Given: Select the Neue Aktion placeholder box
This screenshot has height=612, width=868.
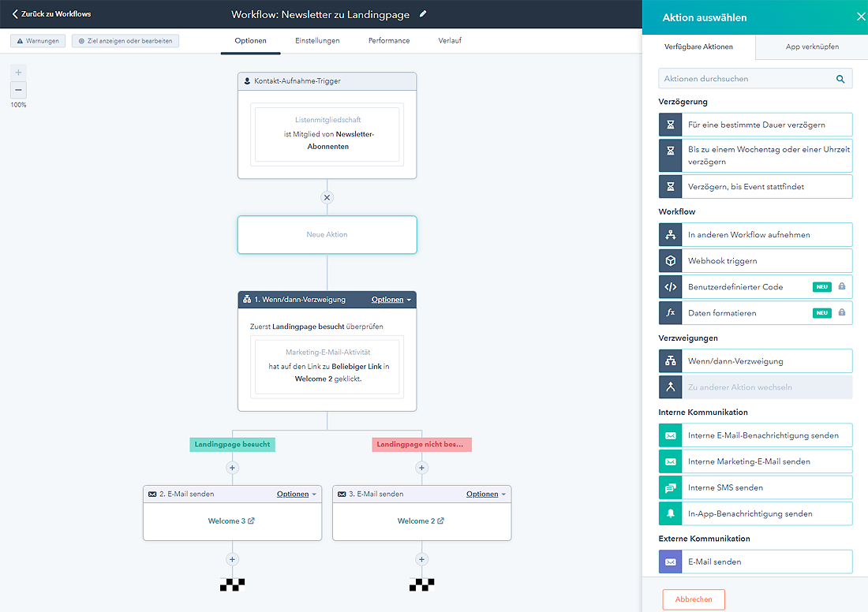Looking at the screenshot, I should 327,234.
